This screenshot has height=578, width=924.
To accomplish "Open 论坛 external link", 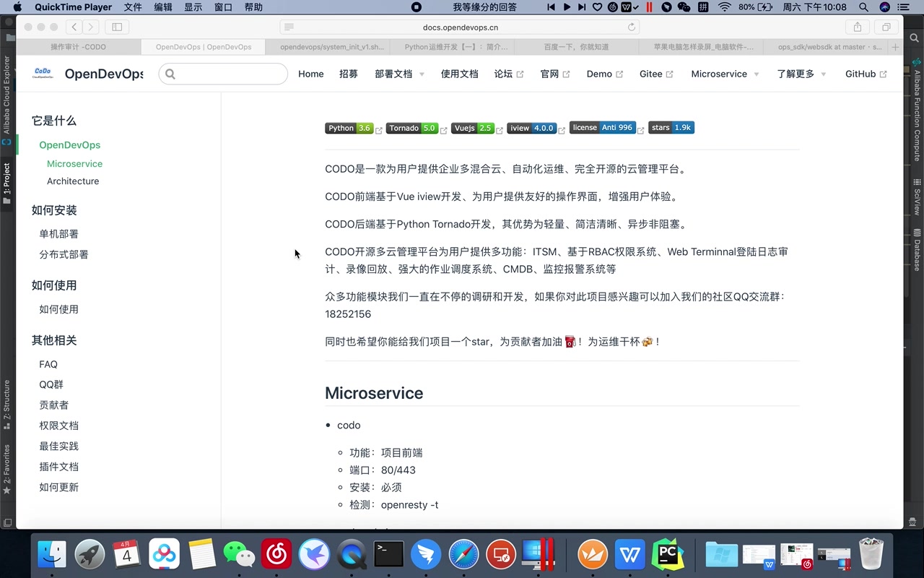I will (x=509, y=74).
